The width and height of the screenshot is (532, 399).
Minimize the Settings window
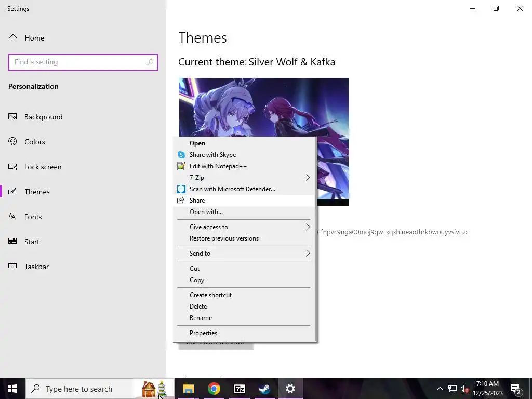pos(472,8)
